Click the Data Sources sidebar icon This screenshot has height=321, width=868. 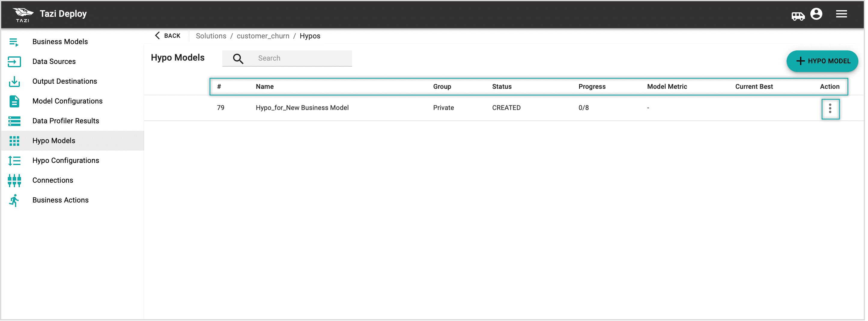coord(14,61)
